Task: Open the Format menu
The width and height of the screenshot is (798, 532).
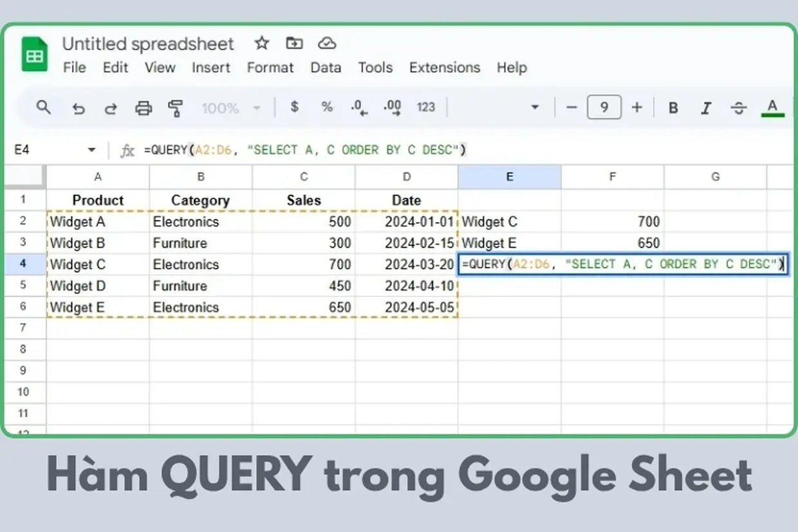Action: pyautogui.click(x=270, y=68)
